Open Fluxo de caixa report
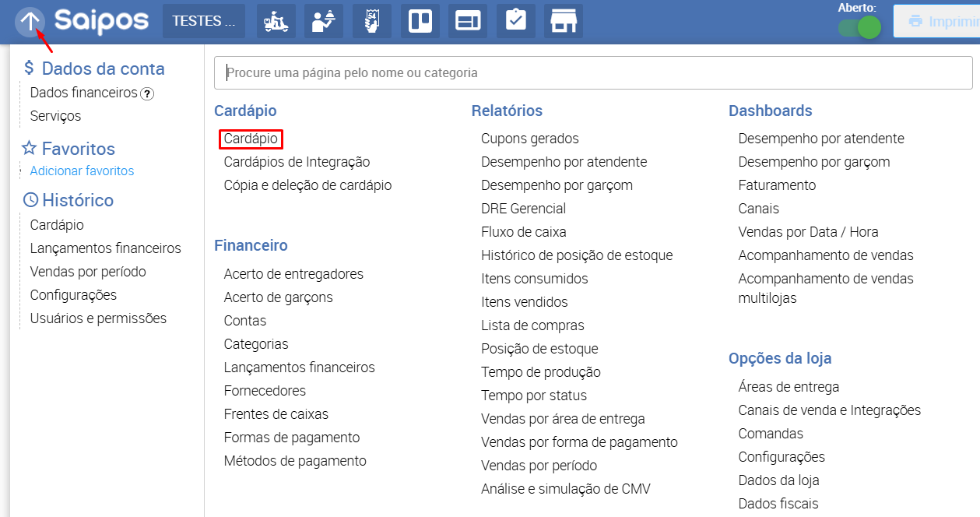The height and width of the screenshot is (517, 980). click(524, 232)
